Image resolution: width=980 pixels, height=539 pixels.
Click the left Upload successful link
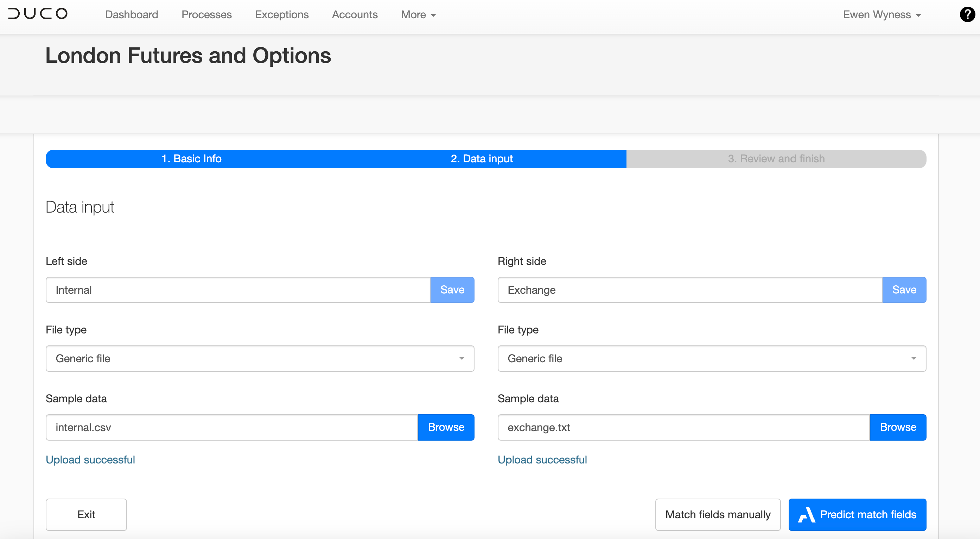[90, 460]
